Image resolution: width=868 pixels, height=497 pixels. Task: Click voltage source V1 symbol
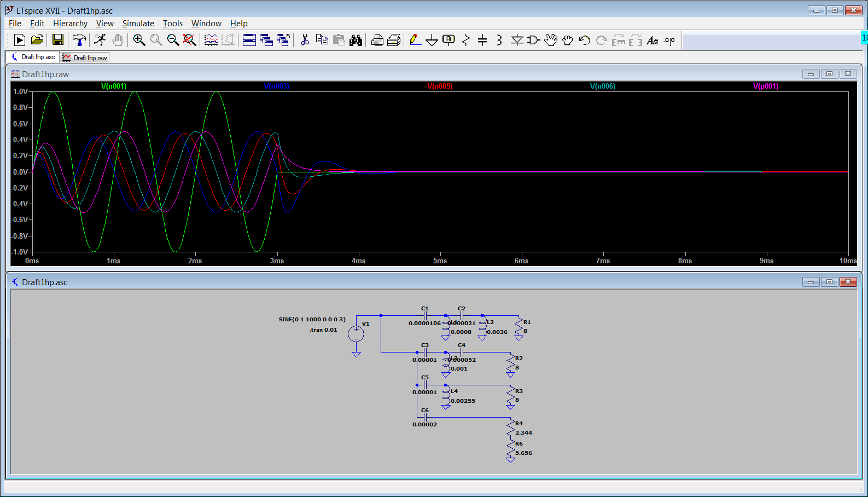356,333
